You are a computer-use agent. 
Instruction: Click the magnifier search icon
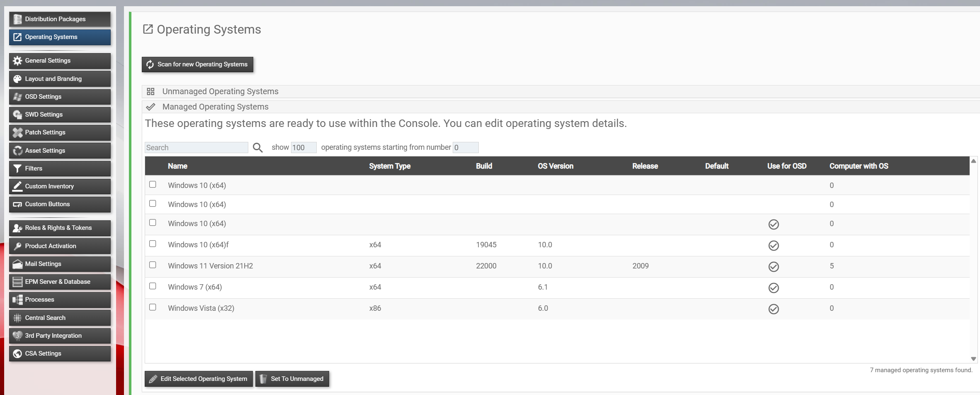pos(258,148)
